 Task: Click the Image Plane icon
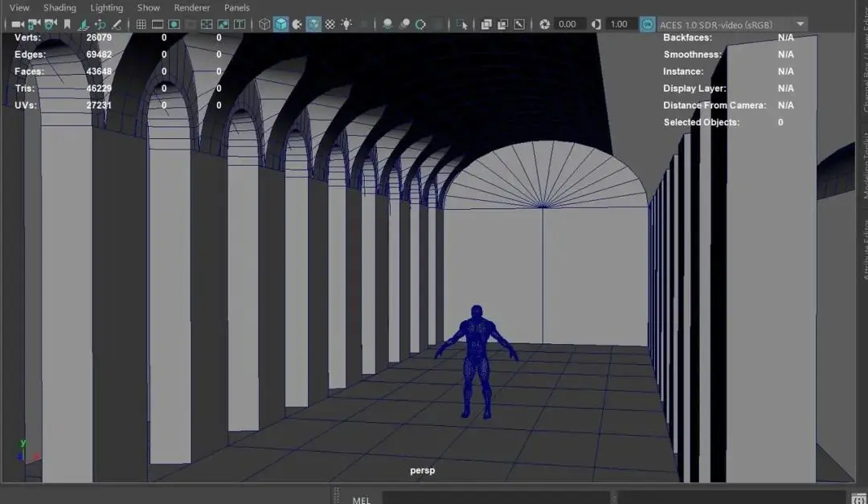coord(84,24)
